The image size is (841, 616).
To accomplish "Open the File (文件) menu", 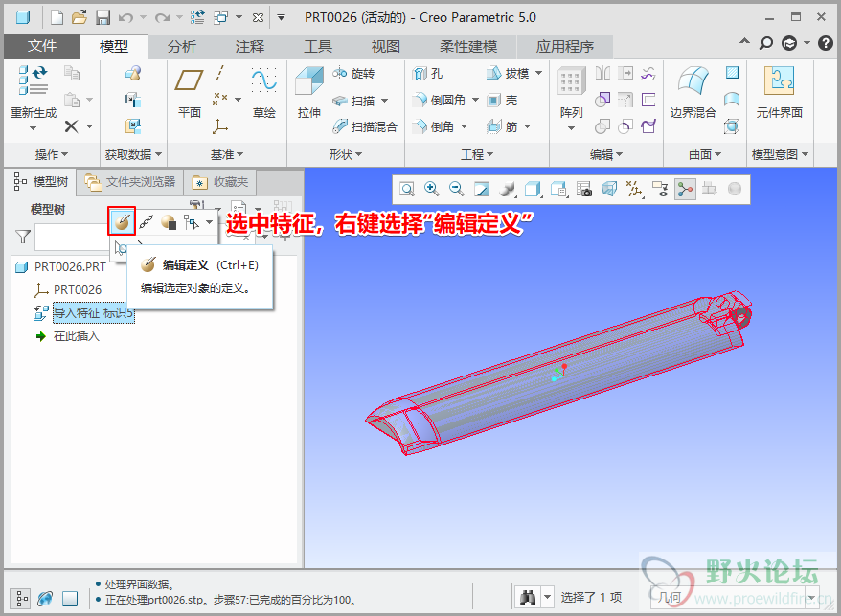I will pos(42,46).
